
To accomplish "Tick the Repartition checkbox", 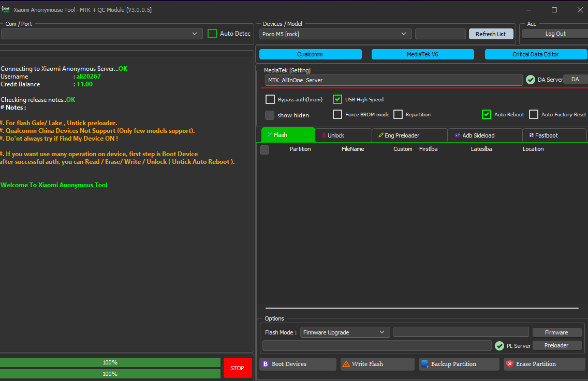I will pos(398,114).
